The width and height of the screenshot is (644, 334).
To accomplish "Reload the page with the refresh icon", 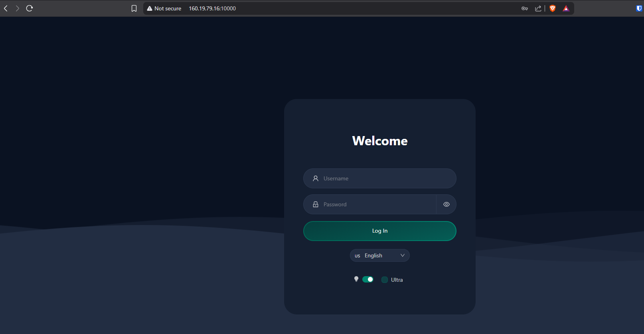I will [30, 8].
